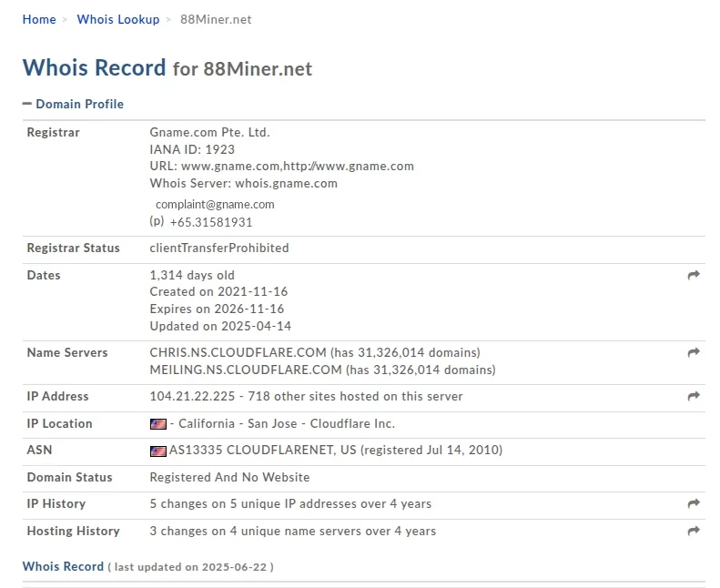This screenshot has height=588, width=720.
Task: Click the Whois Record for 88Miner.net title
Action: [x=167, y=68]
